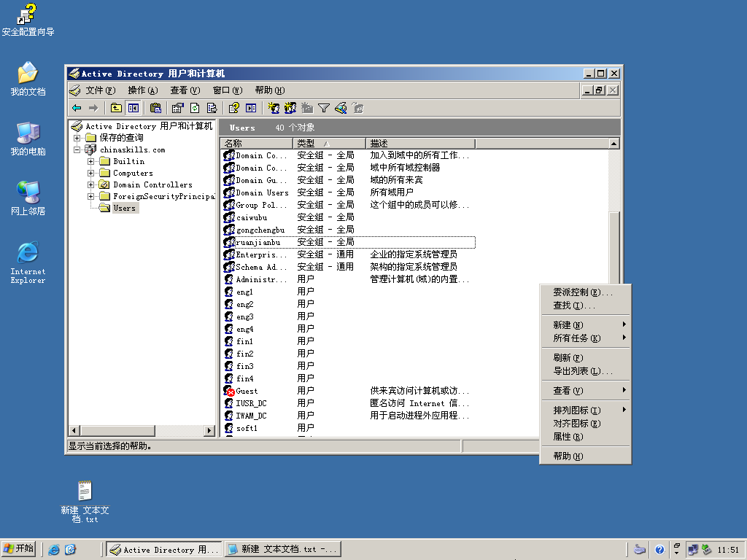Expand the Builtin tree node
Screen dimensions: 747x560
[90, 161]
